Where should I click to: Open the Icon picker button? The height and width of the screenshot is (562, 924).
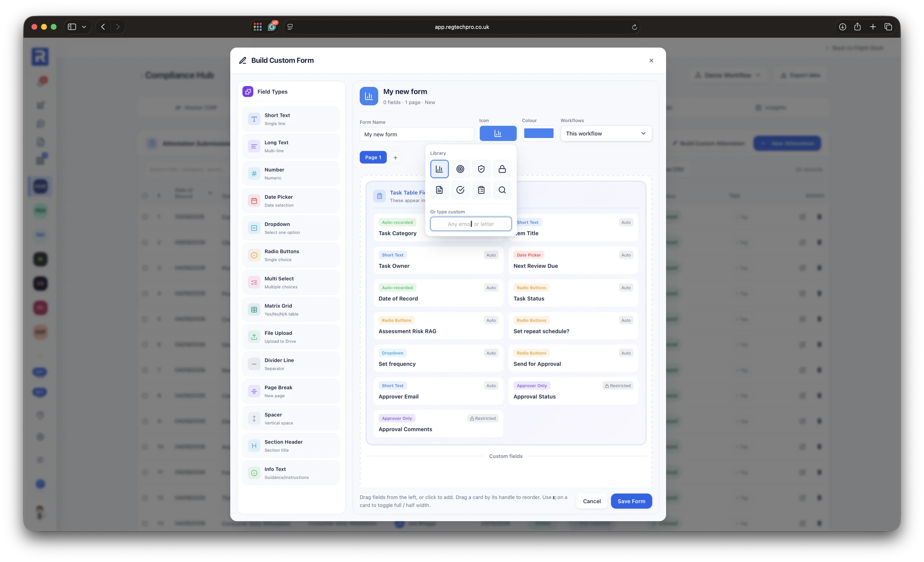coord(498,133)
